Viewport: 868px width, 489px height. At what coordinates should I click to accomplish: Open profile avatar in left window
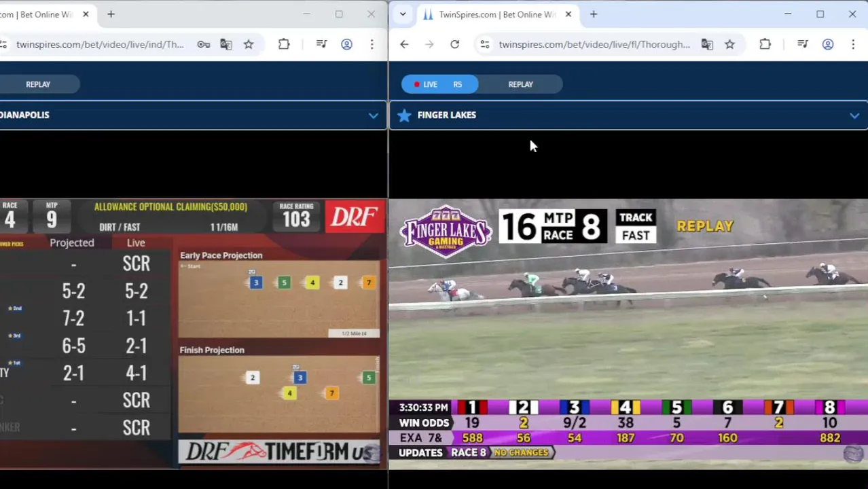click(x=346, y=44)
